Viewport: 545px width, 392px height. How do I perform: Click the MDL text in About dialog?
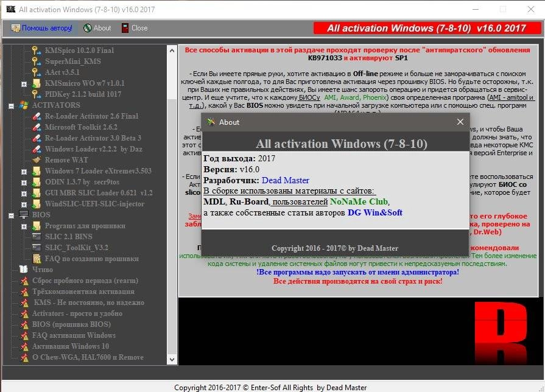(x=214, y=201)
